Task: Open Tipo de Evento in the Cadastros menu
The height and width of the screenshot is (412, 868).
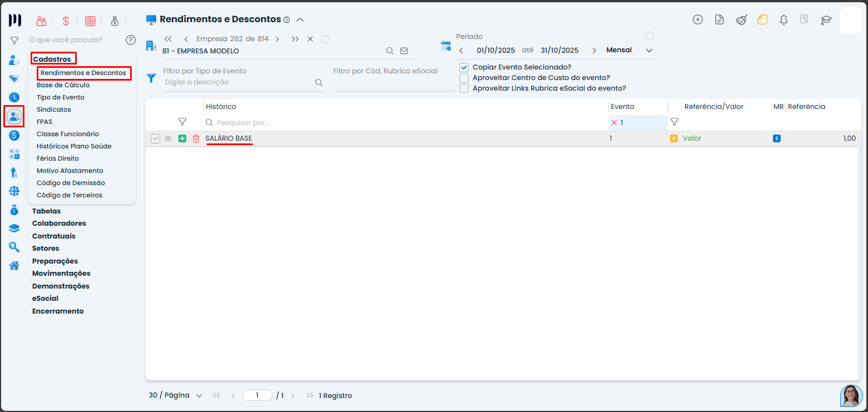Action: [61, 97]
